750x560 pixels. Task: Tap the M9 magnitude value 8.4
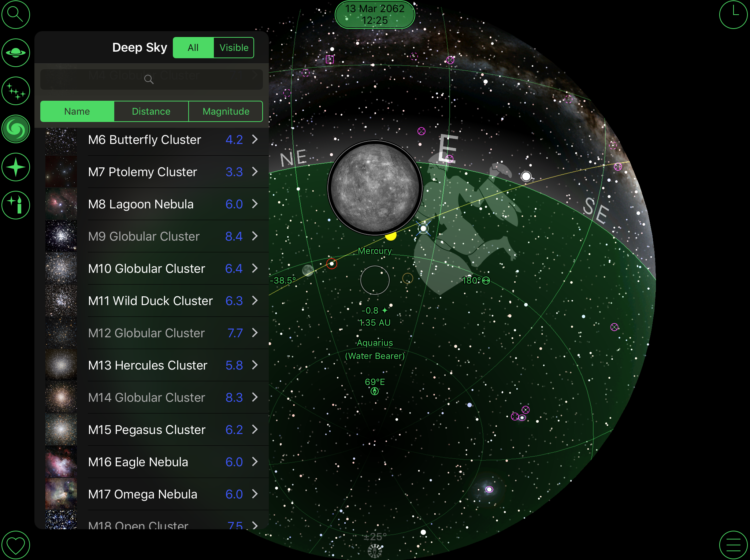(x=234, y=236)
